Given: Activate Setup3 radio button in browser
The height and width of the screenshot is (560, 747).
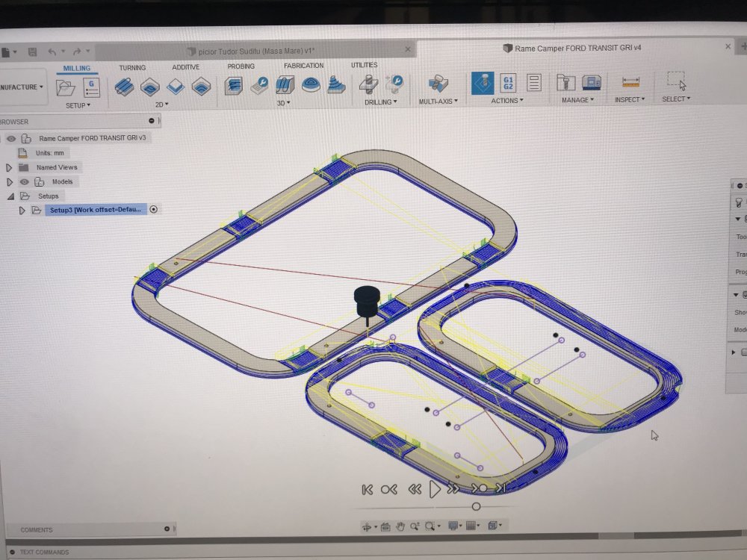Looking at the screenshot, I should pos(154,210).
